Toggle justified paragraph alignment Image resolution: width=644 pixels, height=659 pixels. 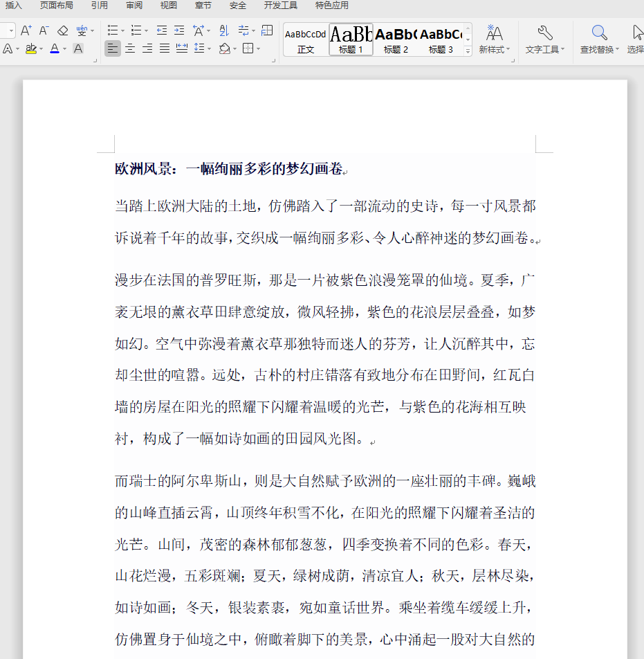pos(163,48)
